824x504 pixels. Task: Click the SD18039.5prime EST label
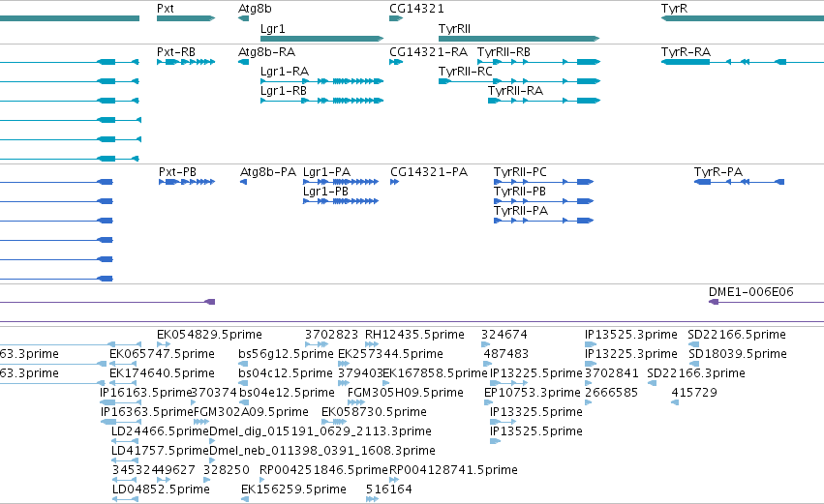coord(738,354)
